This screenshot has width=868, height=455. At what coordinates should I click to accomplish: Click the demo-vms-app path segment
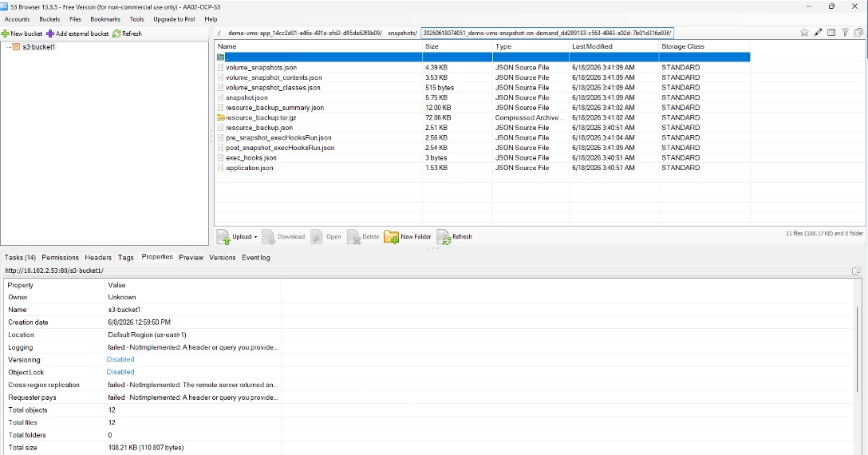click(305, 34)
